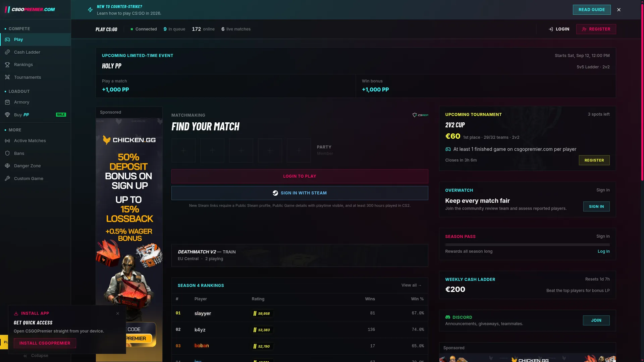Click the tournament requirement gamepad icon
The width and height of the screenshot is (644, 362).
click(448, 149)
